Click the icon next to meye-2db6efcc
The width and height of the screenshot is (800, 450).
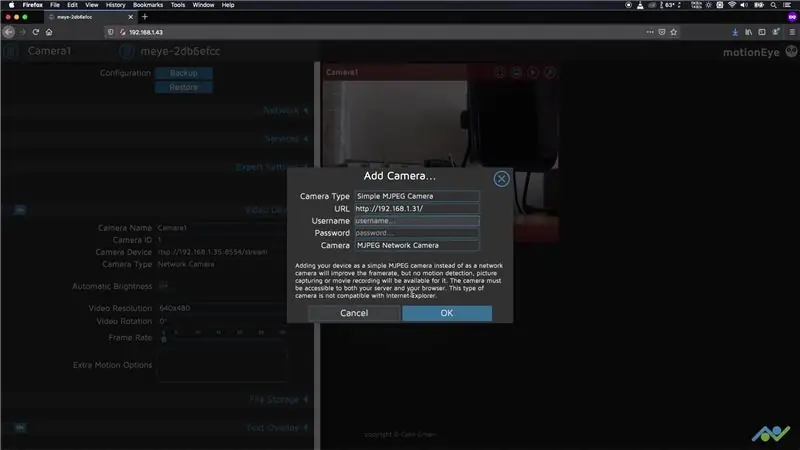pyautogui.click(x=127, y=51)
